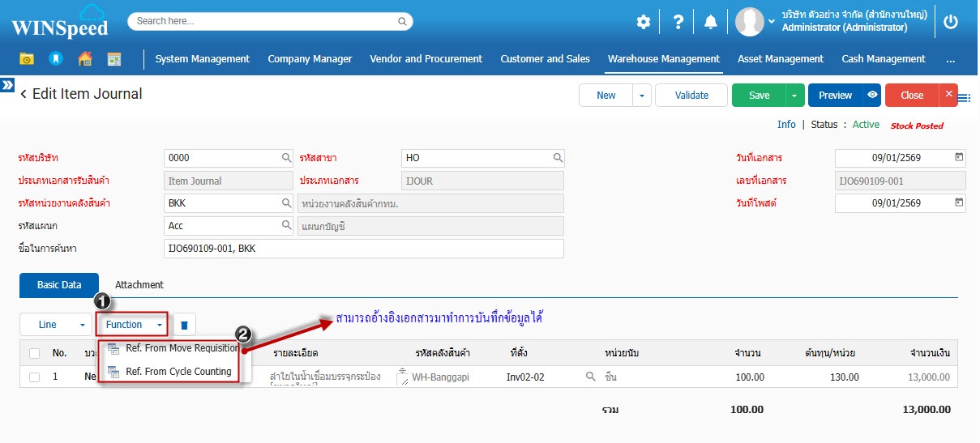
Task: Toggle the select-all header checkbox
Action: [x=34, y=353]
